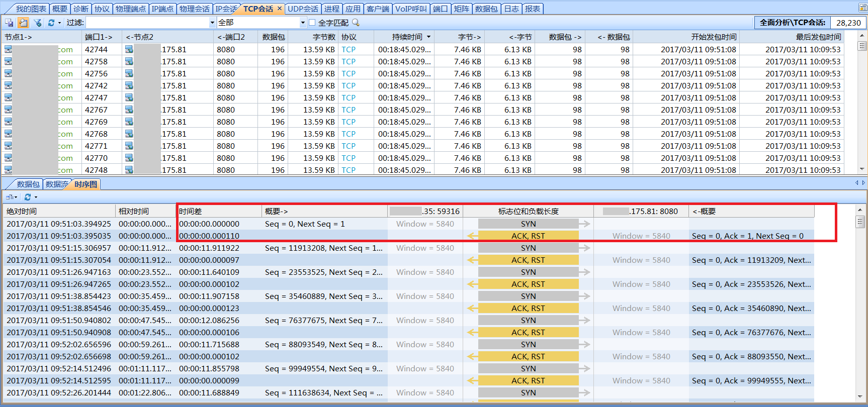Click the conversation list vertical scrollbar thumb
The height and width of the screenshot is (407, 868).
click(862, 46)
